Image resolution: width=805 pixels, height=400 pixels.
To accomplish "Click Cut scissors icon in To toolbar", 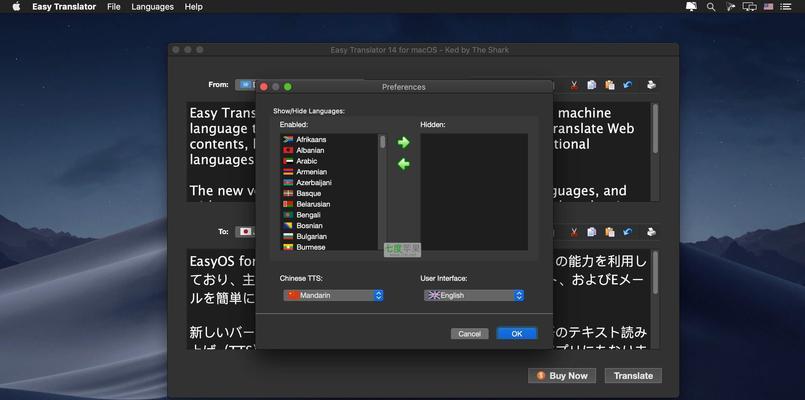I will tap(574, 232).
